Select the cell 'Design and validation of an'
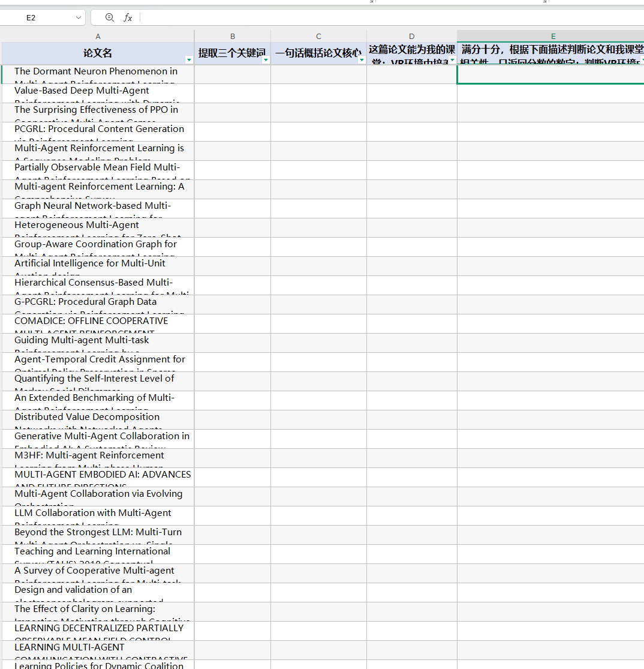This screenshot has height=669, width=644. pos(98,593)
